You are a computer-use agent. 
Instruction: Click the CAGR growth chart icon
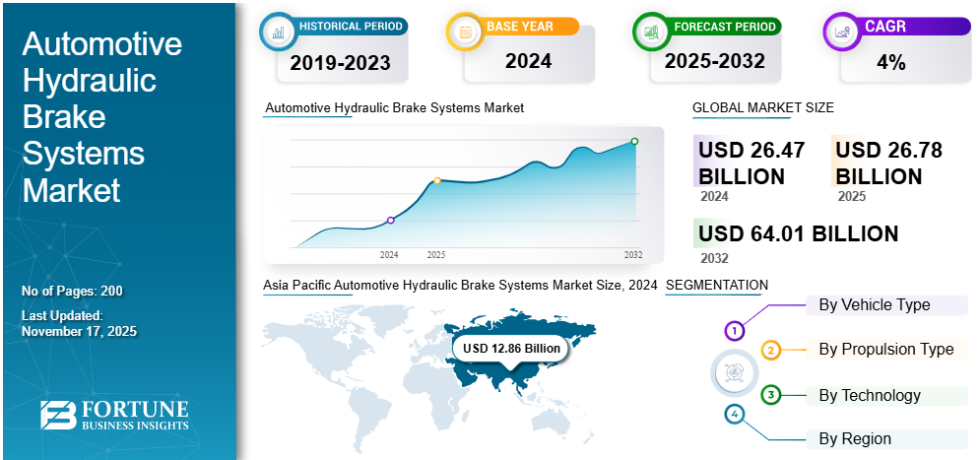click(842, 32)
